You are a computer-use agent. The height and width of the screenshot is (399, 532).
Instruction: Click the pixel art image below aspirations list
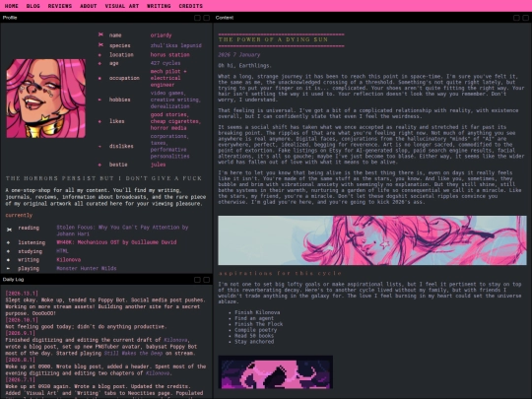[275, 372]
